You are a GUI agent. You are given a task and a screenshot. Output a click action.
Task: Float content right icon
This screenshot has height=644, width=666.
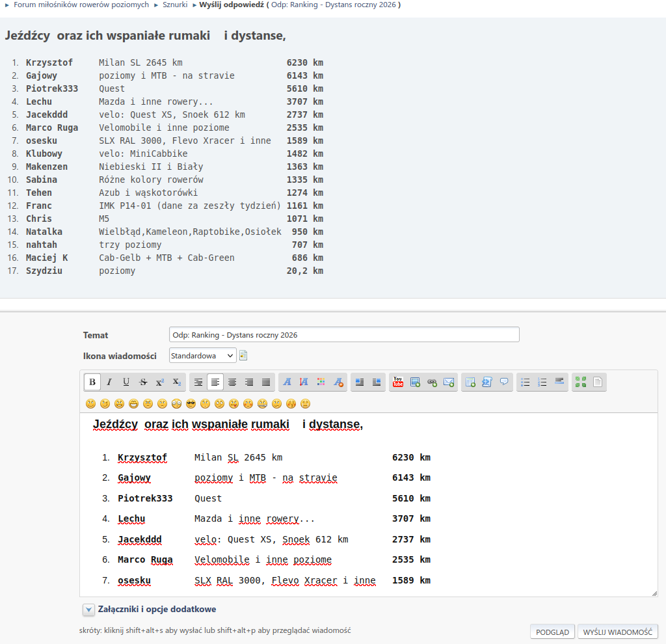coord(377,382)
